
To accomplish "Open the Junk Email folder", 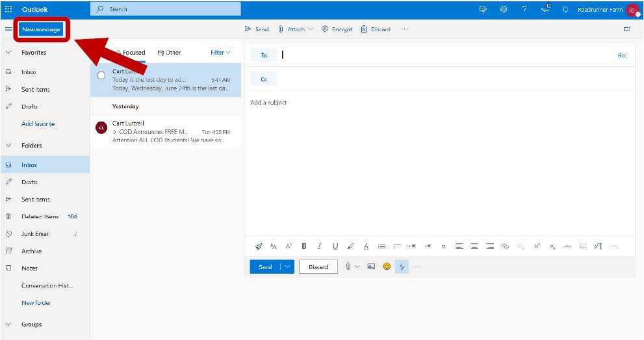I will (x=45, y=233).
